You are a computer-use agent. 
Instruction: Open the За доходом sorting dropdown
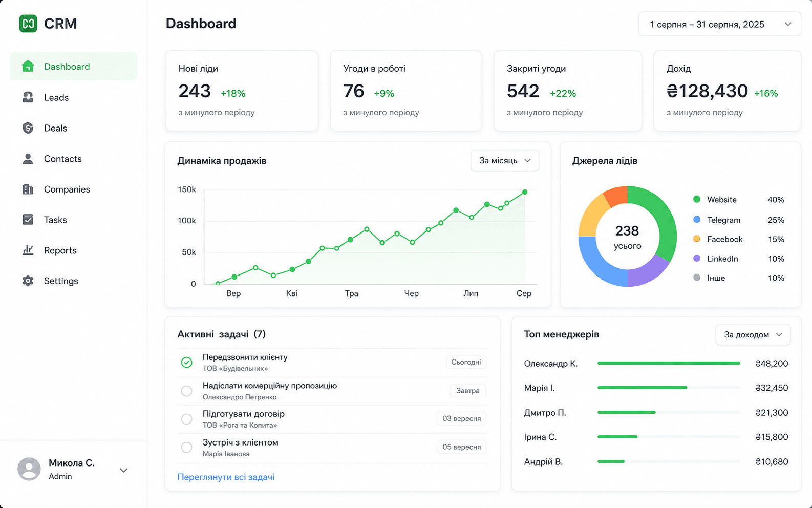[753, 334]
